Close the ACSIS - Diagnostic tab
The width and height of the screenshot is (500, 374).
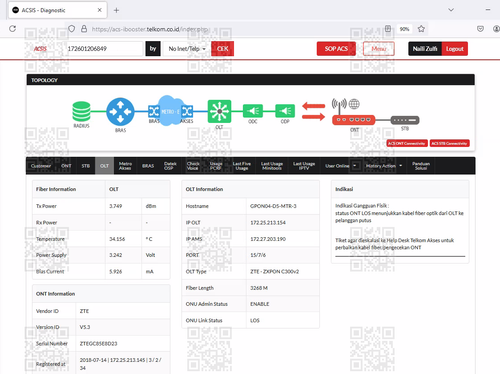coord(99,10)
